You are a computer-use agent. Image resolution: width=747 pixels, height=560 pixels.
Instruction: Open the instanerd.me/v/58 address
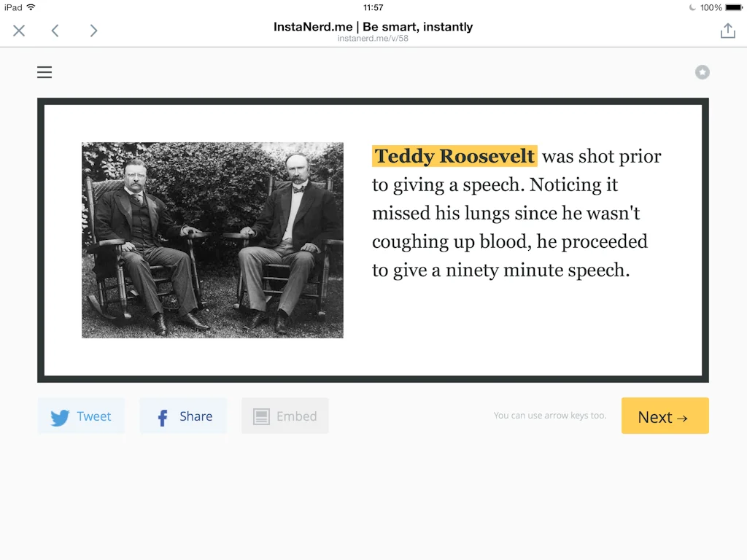tap(373, 38)
